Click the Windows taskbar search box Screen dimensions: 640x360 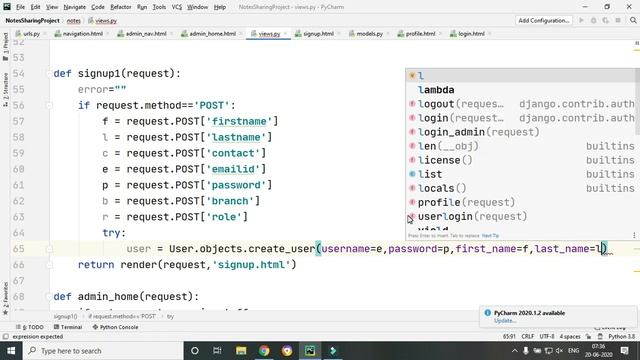tap(102, 351)
